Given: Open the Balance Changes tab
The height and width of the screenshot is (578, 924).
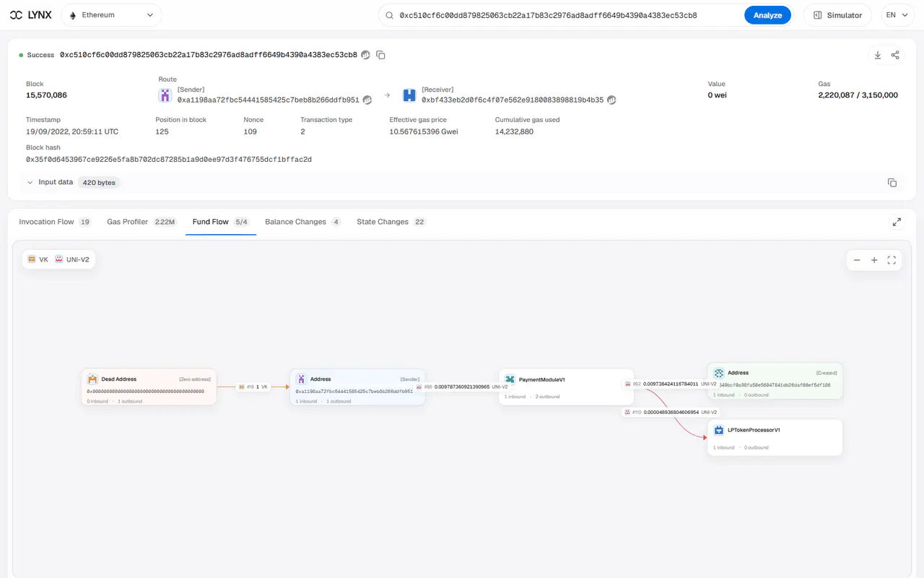Looking at the screenshot, I should click(x=303, y=222).
